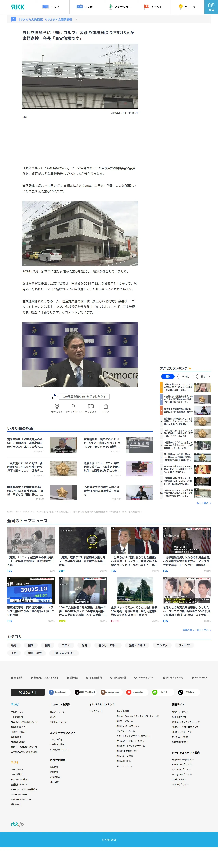Image resolution: width=218 pixels, height=868 pixels.
Task: Select the コロナ category pill
Action: 66,645
